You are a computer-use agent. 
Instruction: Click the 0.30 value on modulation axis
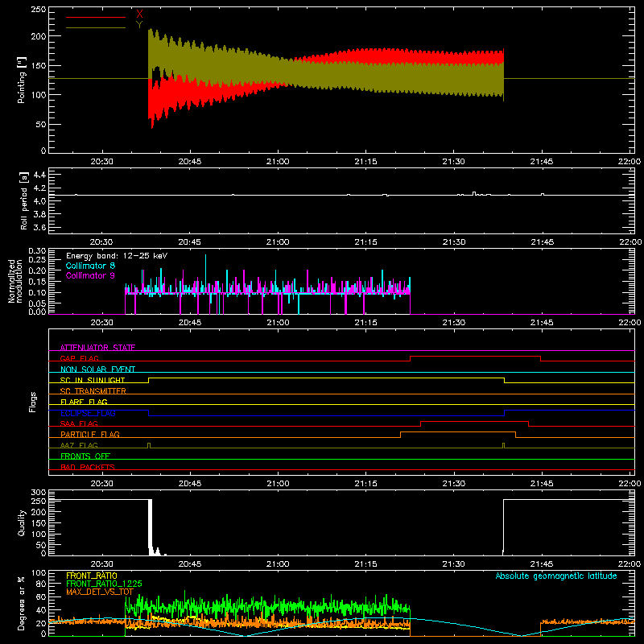tap(37, 251)
